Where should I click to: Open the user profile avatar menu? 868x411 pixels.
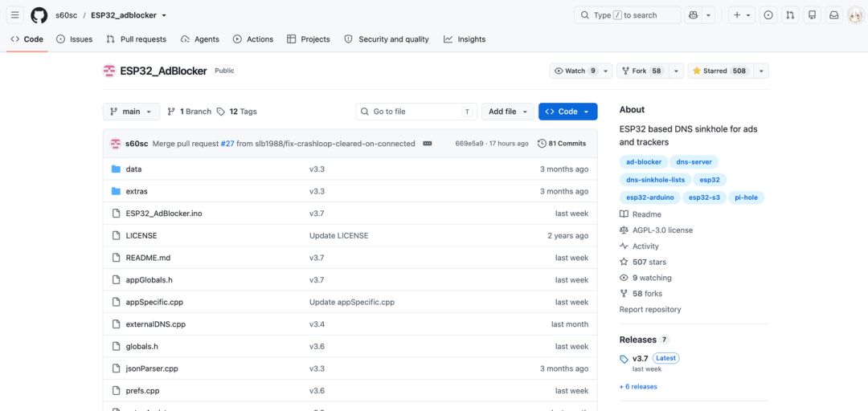coord(855,15)
